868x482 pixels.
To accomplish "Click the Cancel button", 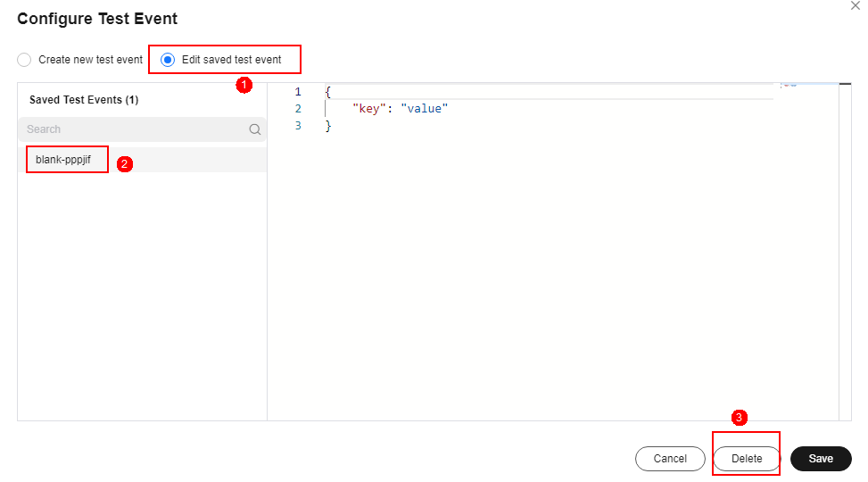I will (670, 459).
